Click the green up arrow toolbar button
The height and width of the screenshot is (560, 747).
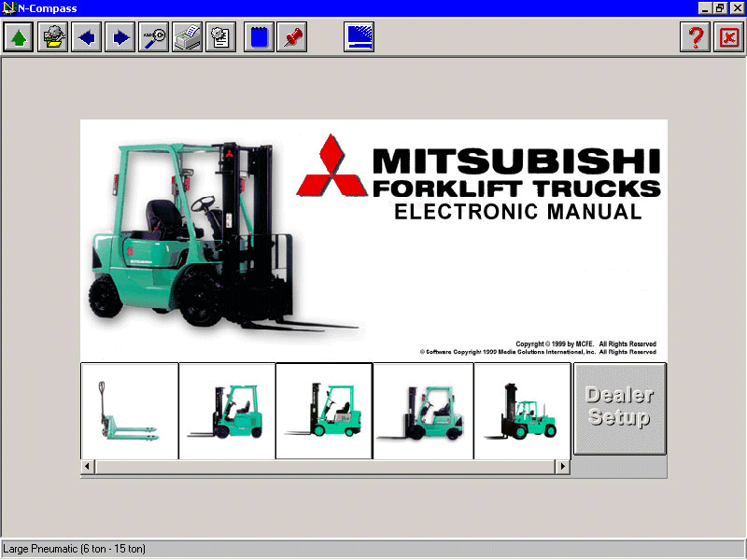coord(19,36)
